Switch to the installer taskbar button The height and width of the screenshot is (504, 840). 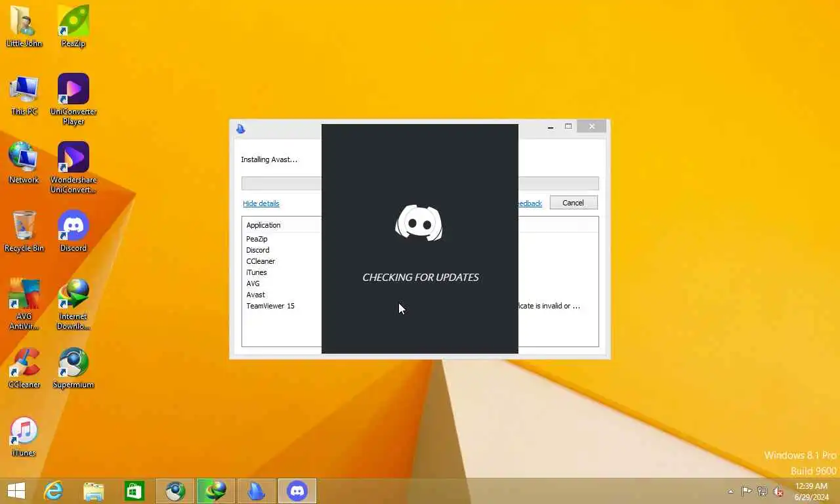coord(257,491)
